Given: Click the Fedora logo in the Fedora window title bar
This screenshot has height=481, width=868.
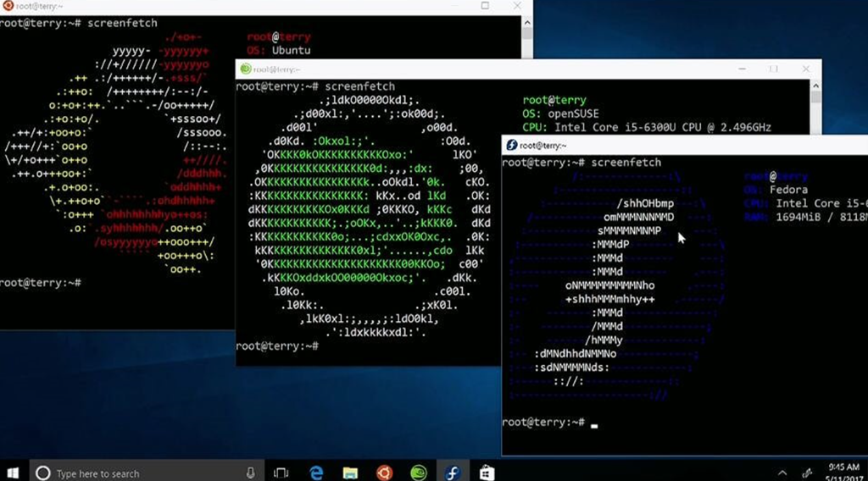Looking at the screenshot, I should click(511, 146).
